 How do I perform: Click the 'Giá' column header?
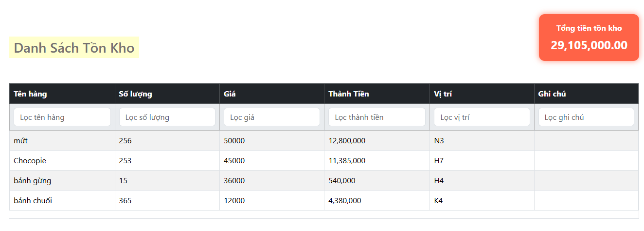pyautogui.click(x=230, y=94)
